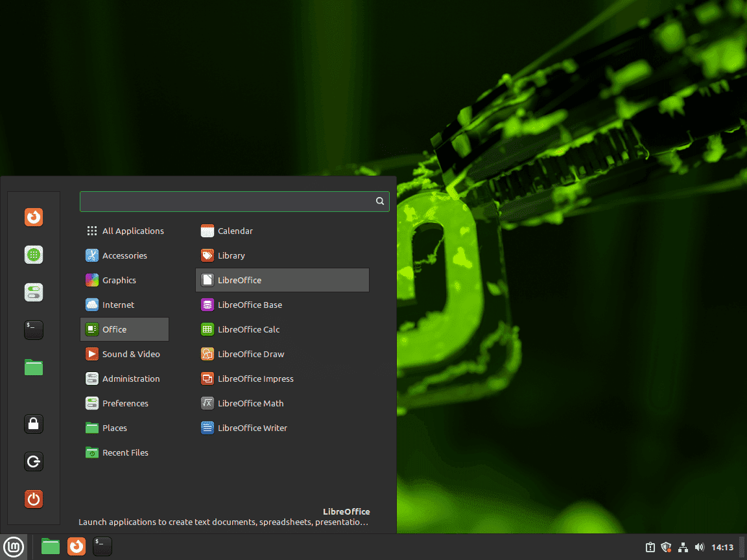Screen dimensions: 747x560
Task: Click the menu search input field
Action: tap(234, 202)
